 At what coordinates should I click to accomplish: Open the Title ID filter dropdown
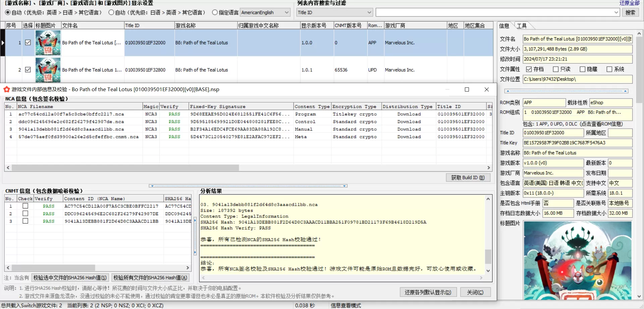point(369,12)
